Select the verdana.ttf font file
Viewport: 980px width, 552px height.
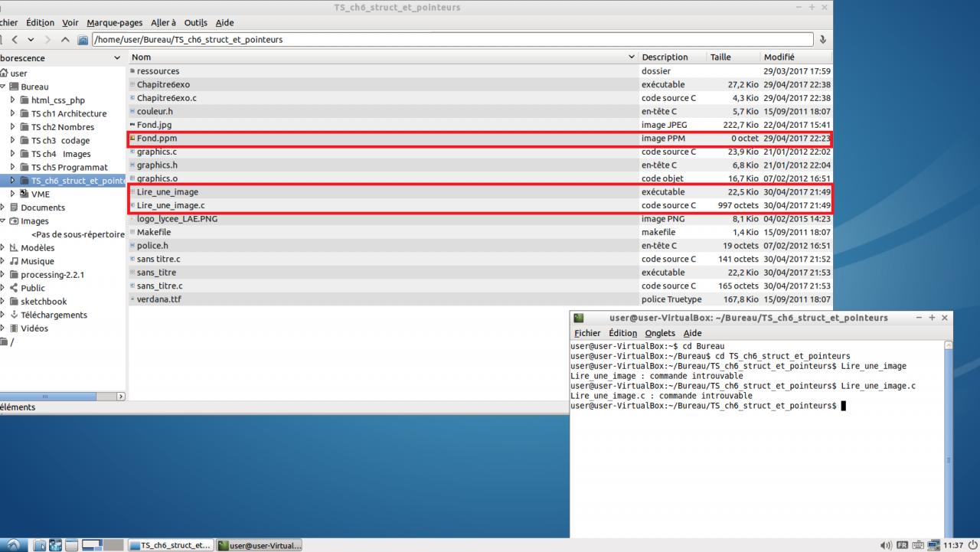[x=480, y=299]
